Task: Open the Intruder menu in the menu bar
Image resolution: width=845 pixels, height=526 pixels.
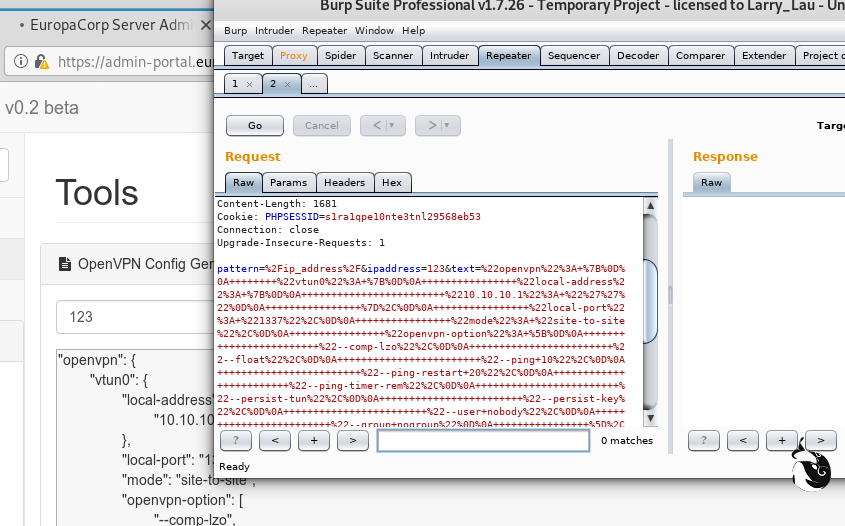Action: pyautogui.click(x=274, y=31)
